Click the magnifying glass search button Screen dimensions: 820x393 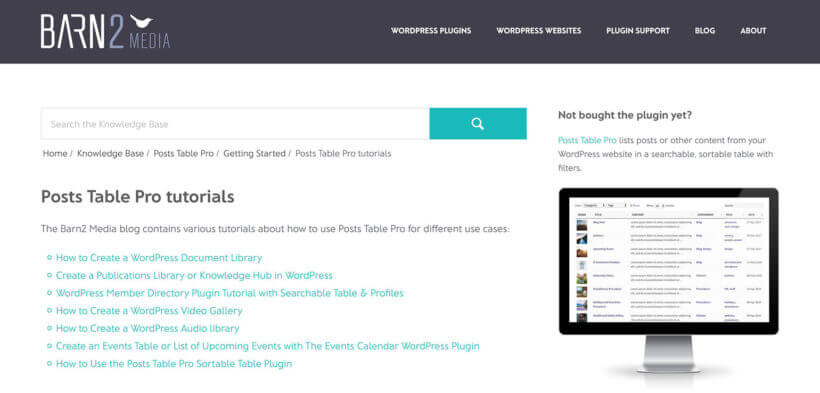(477, 123)
